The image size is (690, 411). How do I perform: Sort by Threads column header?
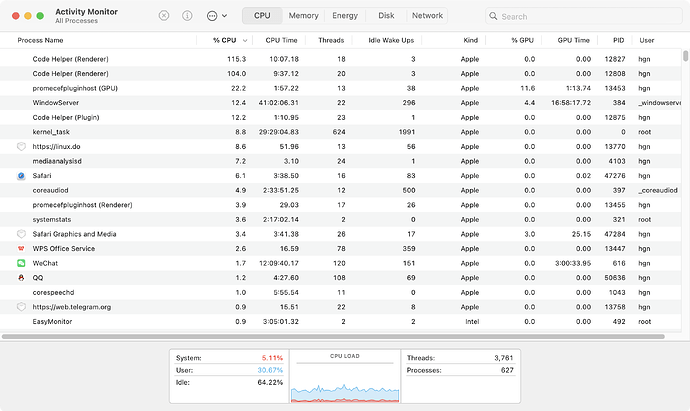[331, 40]
